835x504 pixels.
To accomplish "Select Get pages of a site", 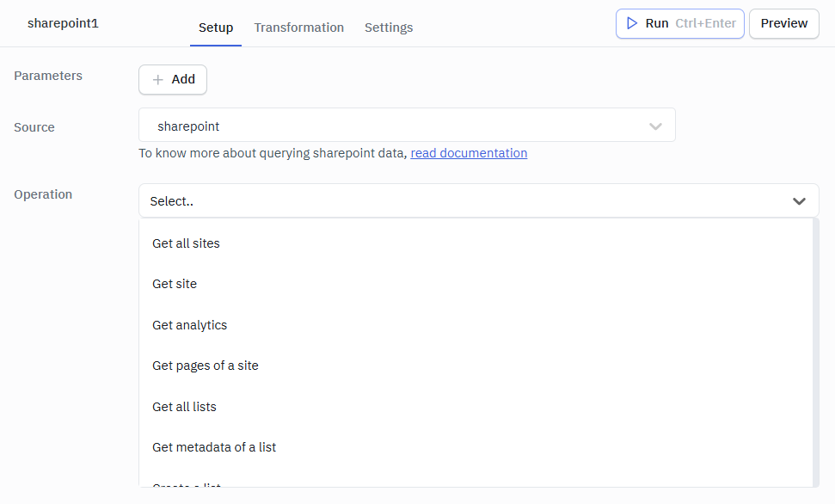I will coord(476,366).
